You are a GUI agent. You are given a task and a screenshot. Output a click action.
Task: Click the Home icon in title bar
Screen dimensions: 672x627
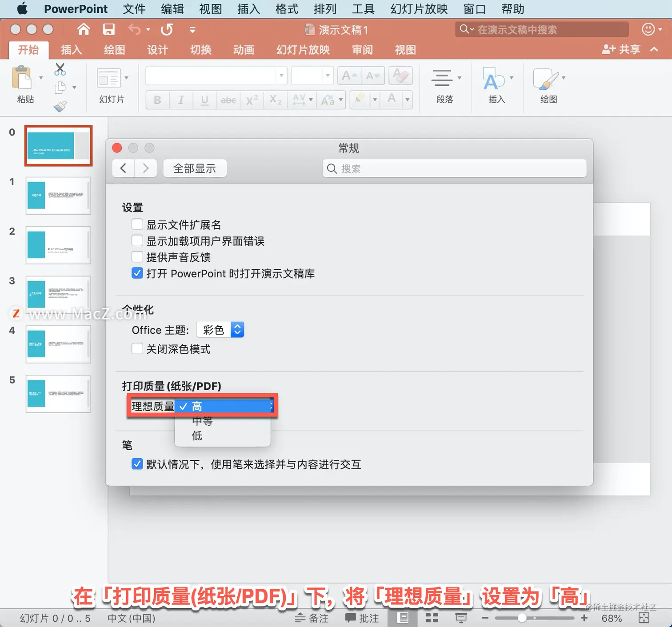(x=83, y=29)
